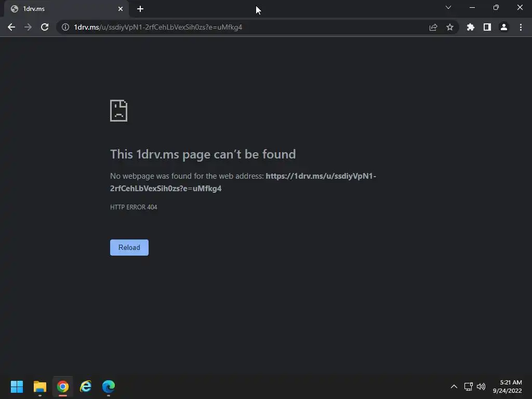
Task: Click the bold 1drv.ms web address text
Action: [x=243, y=182]
